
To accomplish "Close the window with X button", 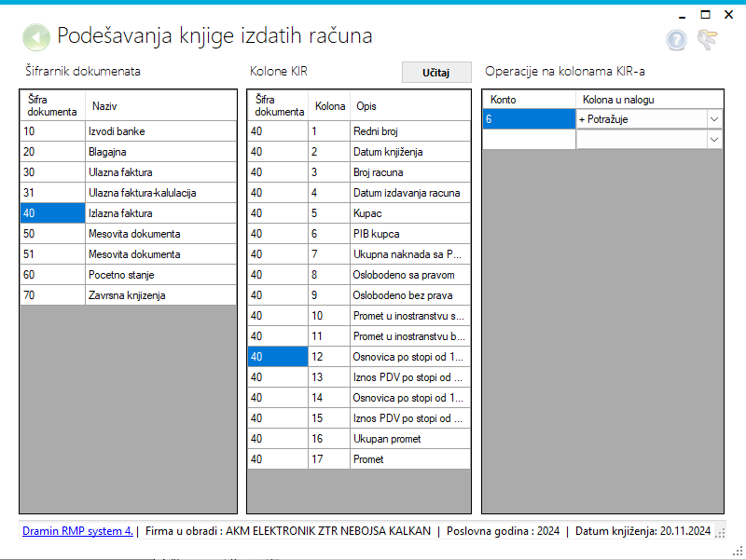I will click(x=730, y=14).
